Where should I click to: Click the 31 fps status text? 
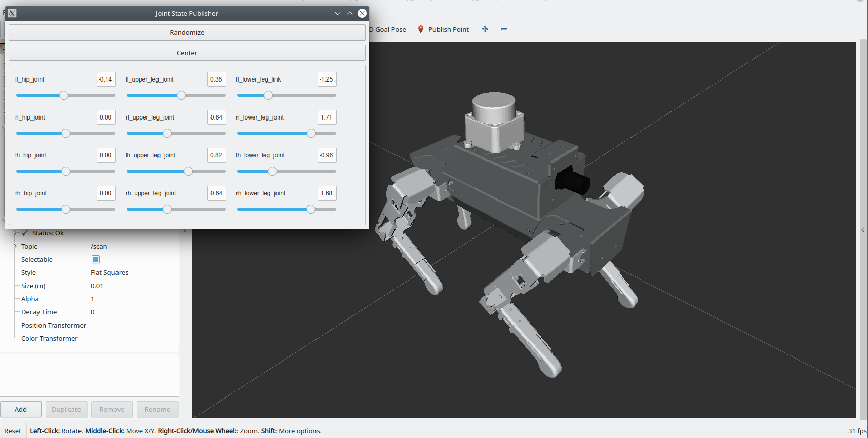pyautogui.click(x=857, y=431)
